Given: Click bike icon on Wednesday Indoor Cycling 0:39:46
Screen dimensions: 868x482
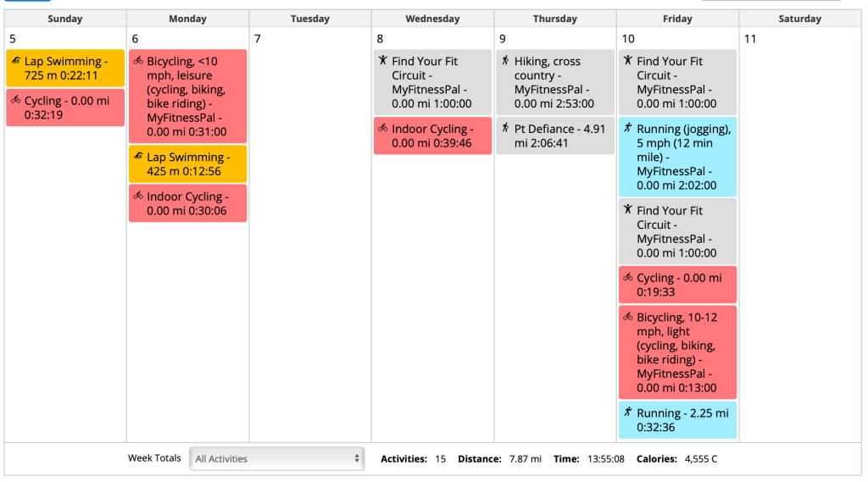Looking at the screenshot, I should coord(383,129).
